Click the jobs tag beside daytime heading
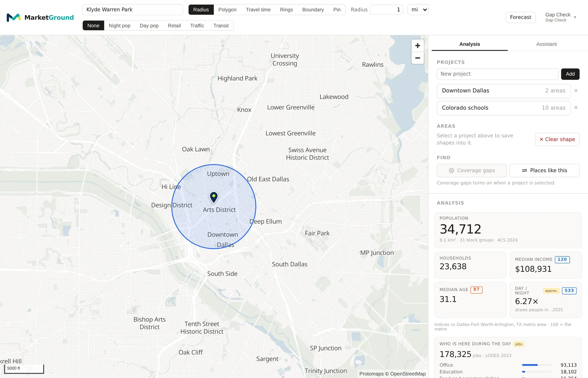Screen dimensions: 588x378 519,344
